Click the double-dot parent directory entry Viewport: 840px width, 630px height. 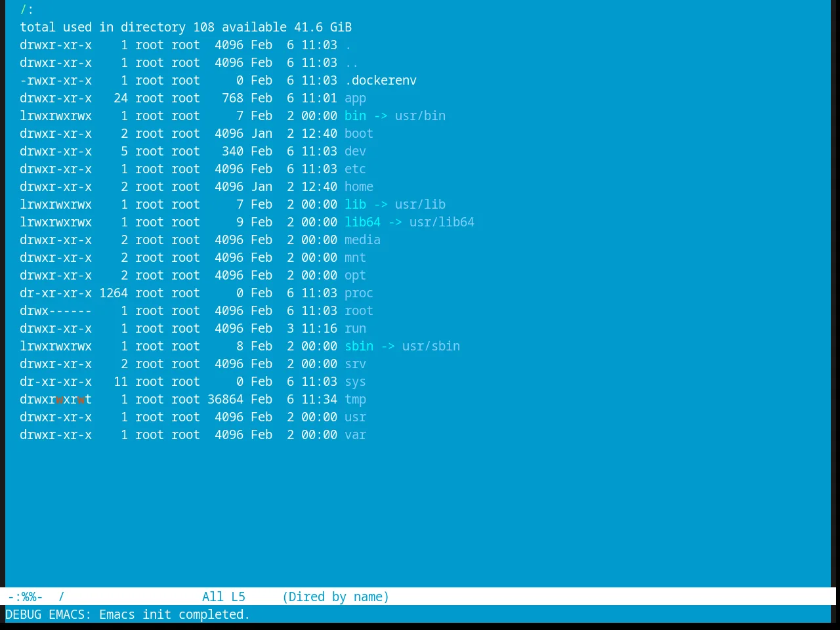coord(352,62)
